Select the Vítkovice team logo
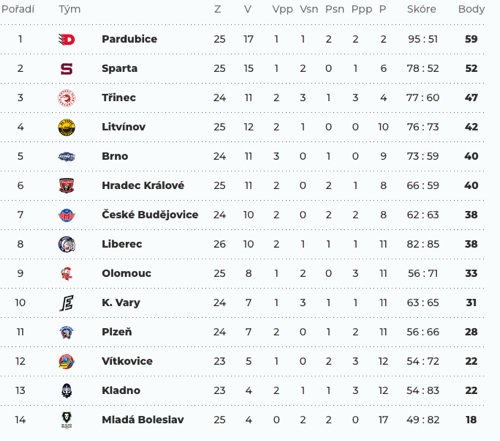 coord(66,361)
